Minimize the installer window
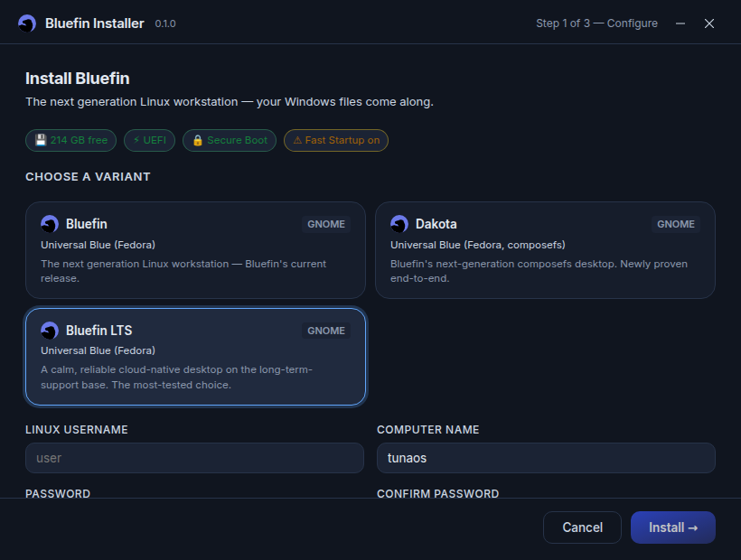This screenshot has height=560, width=741. click(680, 23)
